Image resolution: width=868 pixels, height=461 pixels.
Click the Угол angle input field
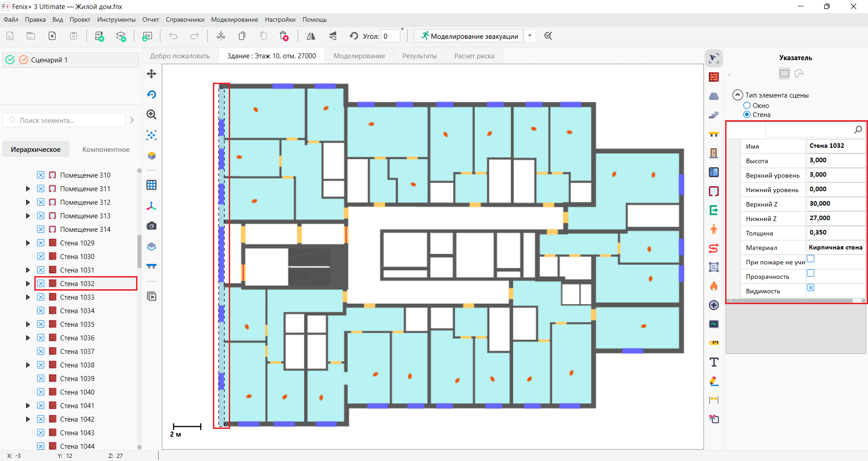click(x=391, y=36)
